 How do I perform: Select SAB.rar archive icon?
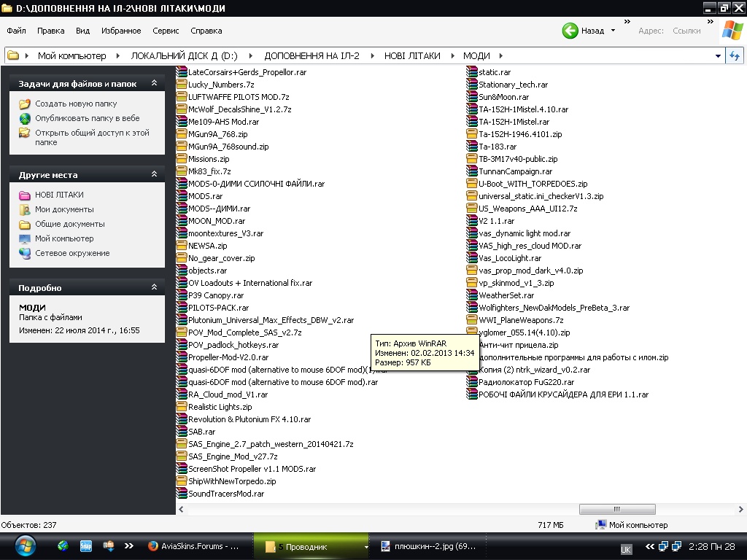click(x=181, y=432)
